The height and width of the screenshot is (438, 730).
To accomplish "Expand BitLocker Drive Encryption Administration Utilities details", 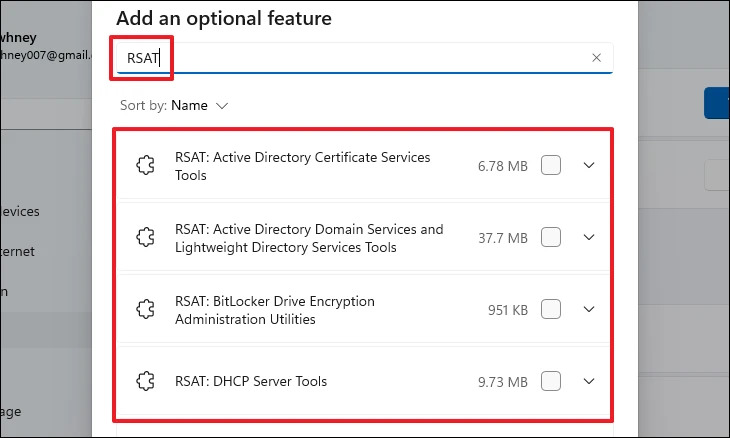I will pyautogui.click(x=588, y=310).
